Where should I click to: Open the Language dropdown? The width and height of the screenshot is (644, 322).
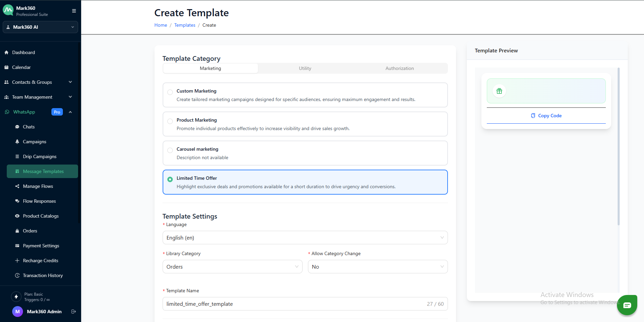(x=305, y=238)
